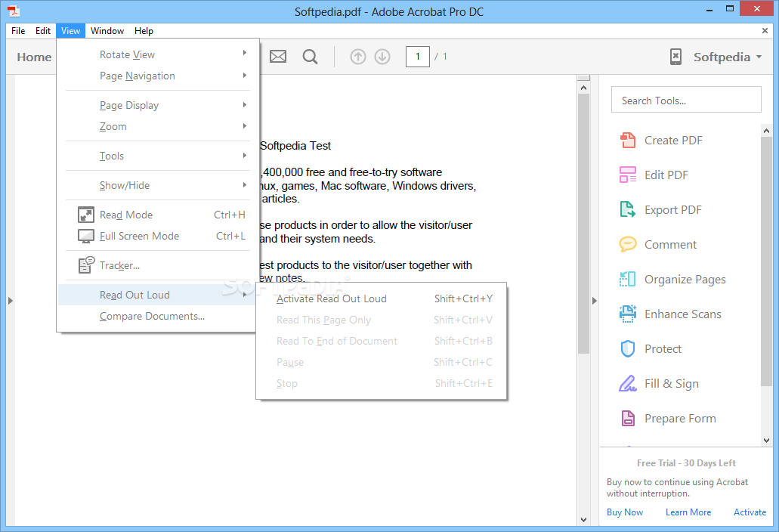Click the Fill & Sign pen icon

(627, 383)
